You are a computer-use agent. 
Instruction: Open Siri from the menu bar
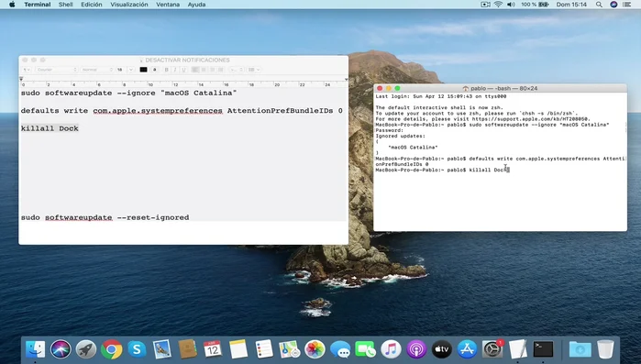[x=613, y=5]
